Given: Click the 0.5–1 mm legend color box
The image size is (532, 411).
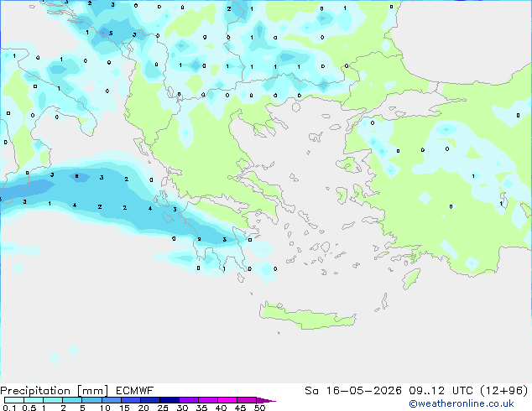Looking at the screenshot, I should (x=34, y=400).
